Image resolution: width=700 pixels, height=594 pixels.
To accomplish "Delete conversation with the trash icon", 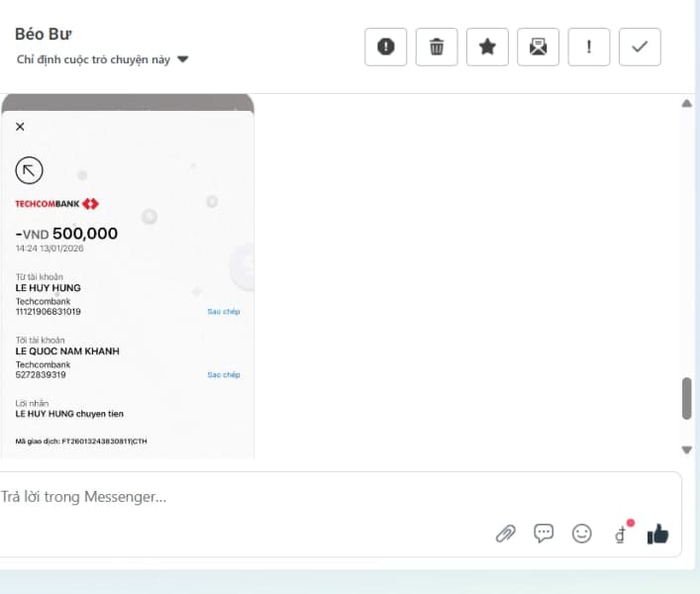I will pyautogui.click(x=437, y=47).
